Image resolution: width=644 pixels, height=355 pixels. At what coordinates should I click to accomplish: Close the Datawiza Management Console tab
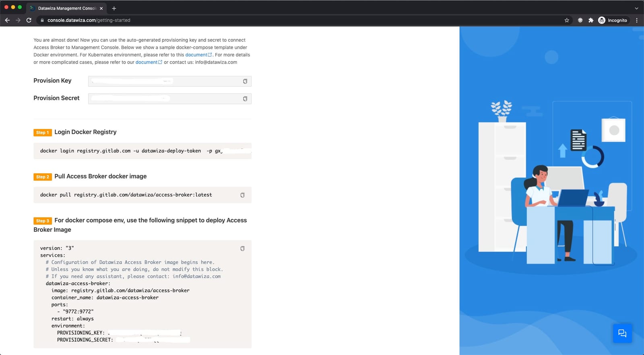(101, 8)
